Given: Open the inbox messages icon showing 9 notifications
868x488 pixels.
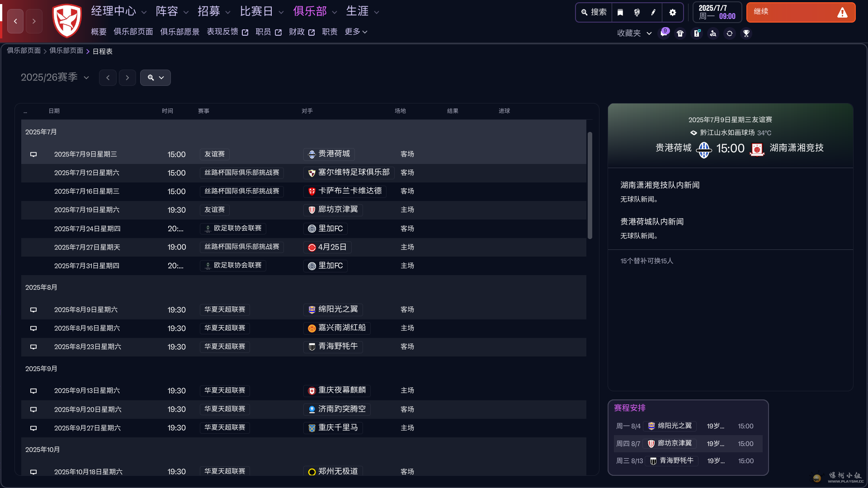Looking at the screenshot, I should [663, 33].
